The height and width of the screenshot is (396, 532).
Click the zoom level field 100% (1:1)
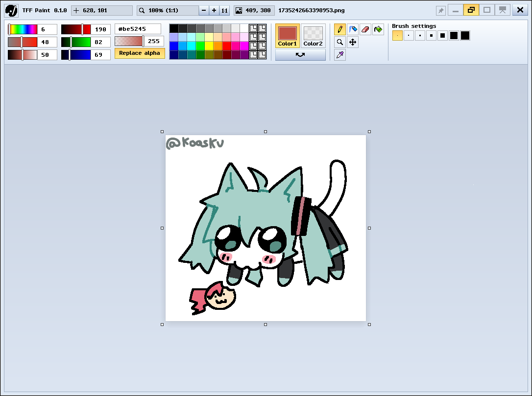point(168,10)
